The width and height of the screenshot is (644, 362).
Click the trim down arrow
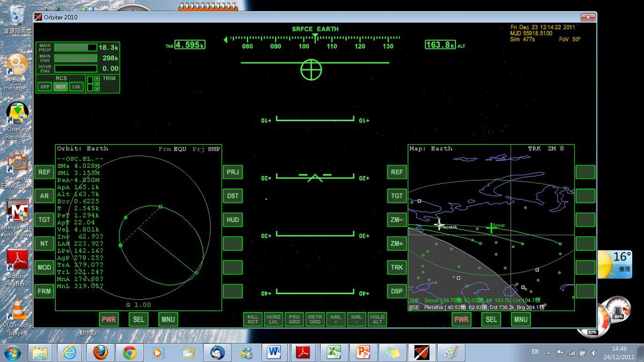97,89
